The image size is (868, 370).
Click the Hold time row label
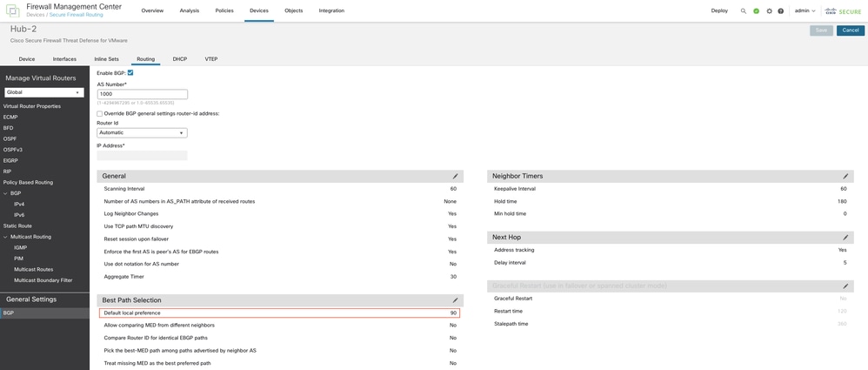pyautogui.click(x=504, y=202)
